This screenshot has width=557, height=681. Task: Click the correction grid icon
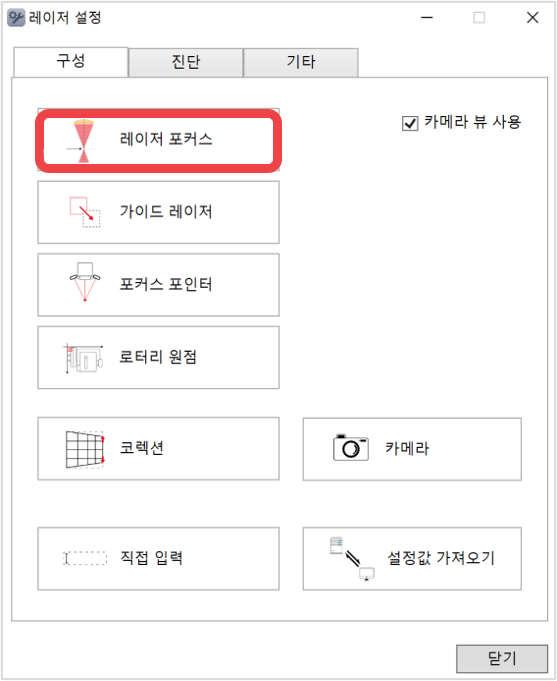(x=85, y=450)
